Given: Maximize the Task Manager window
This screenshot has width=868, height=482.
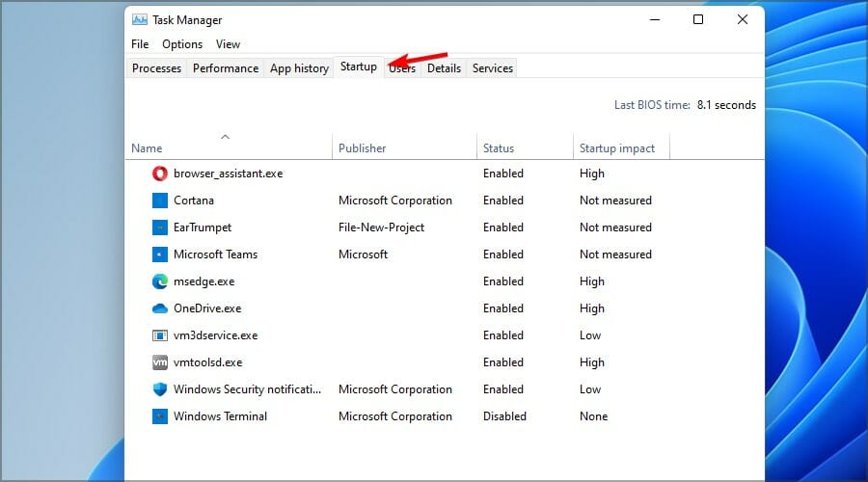Looking at the screenshot, I should (x=698, y=19).
